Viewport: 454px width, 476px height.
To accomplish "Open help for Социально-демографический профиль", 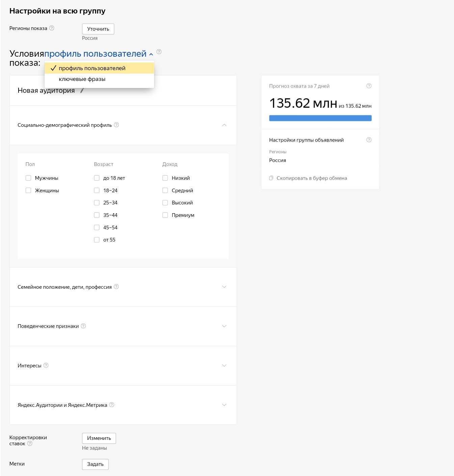I will 116,125.
